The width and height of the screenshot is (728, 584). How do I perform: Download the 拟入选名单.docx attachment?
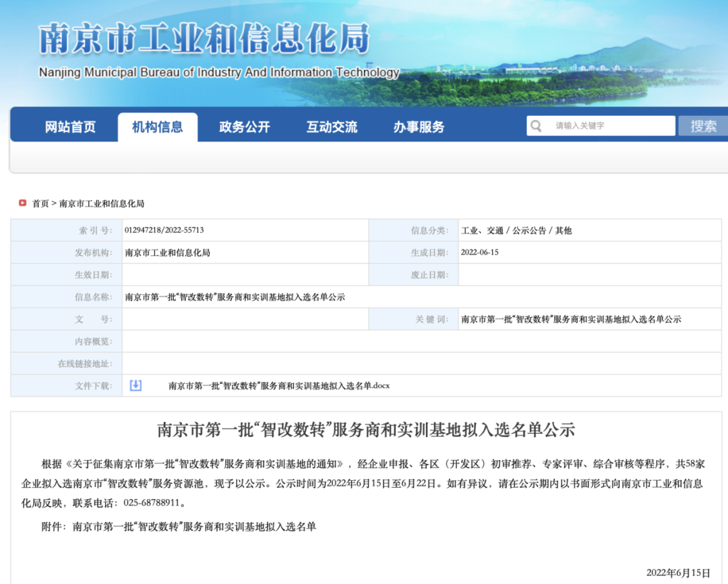278,386
